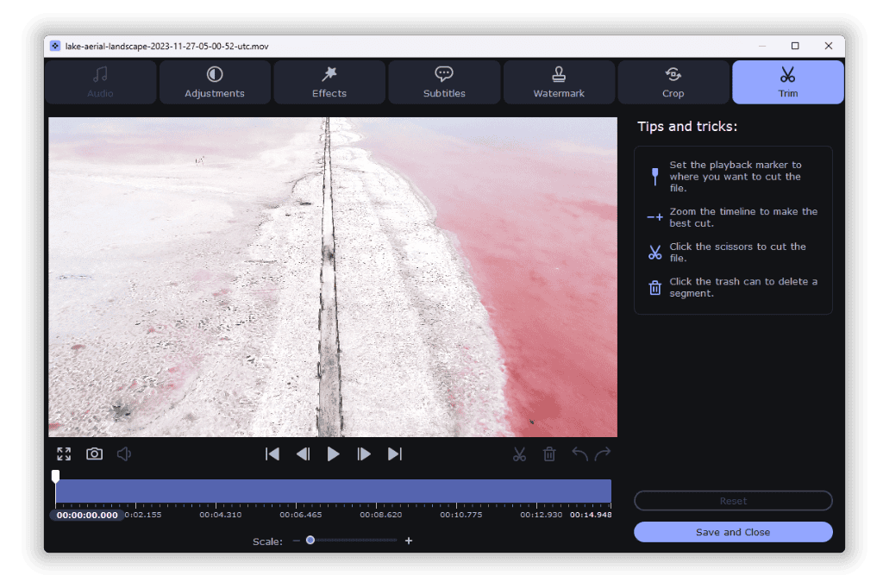This screenshot has height=588, width=883.
Task: Open the Adjustments tab
Action: point(215,82)
